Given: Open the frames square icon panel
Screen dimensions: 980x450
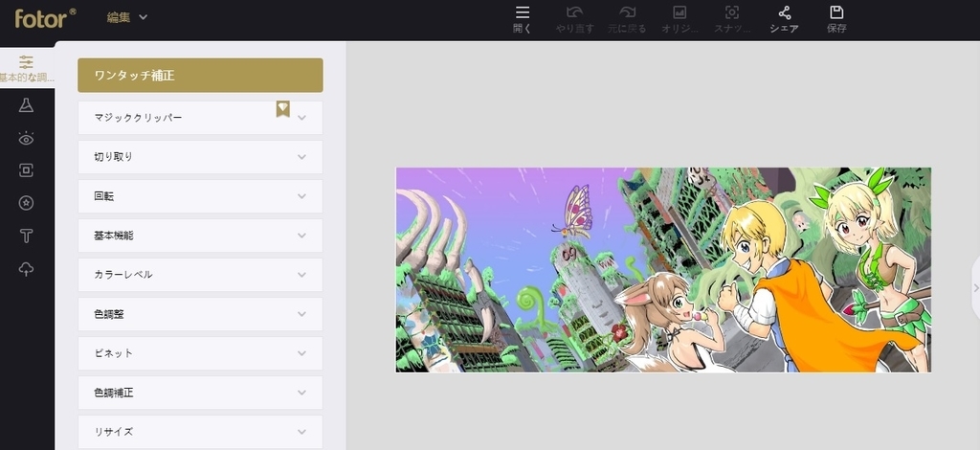Looking at the screenshot, I should click(x=26, y=170).
